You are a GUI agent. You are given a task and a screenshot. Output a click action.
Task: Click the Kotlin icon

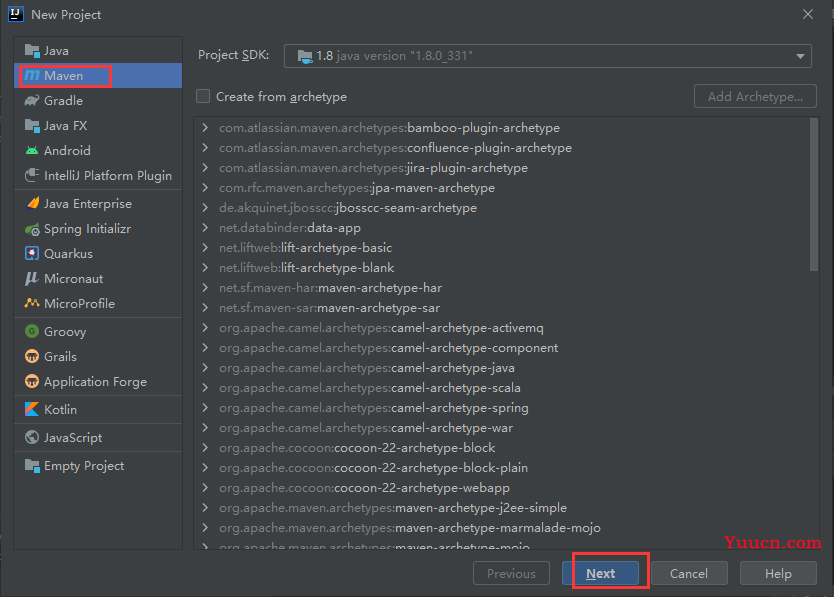32,409
